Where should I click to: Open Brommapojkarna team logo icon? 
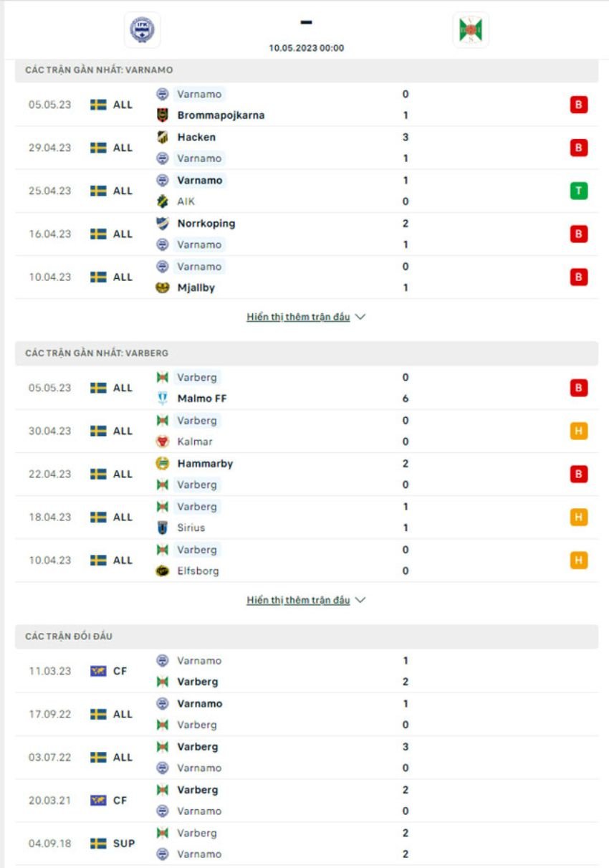[163, 115]
